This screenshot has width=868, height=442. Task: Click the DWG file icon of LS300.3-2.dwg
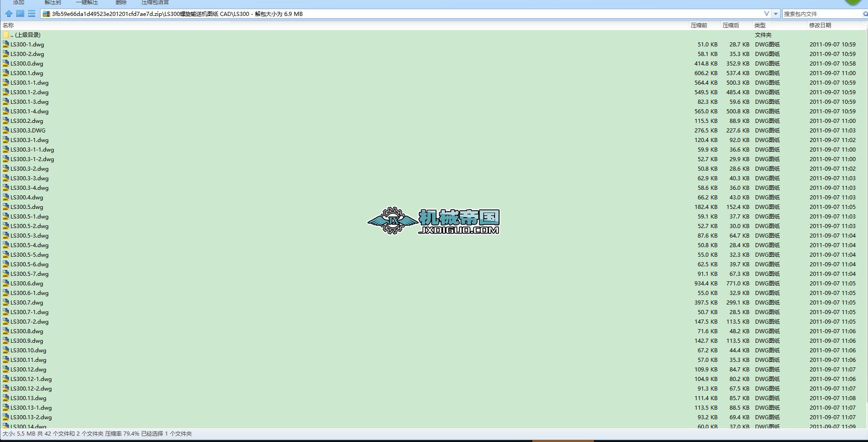click(x=5, y=169)
